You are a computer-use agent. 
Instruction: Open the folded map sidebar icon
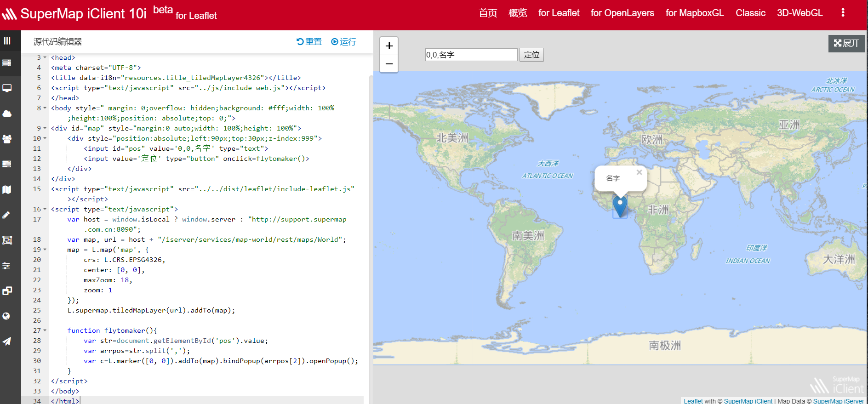7,189
